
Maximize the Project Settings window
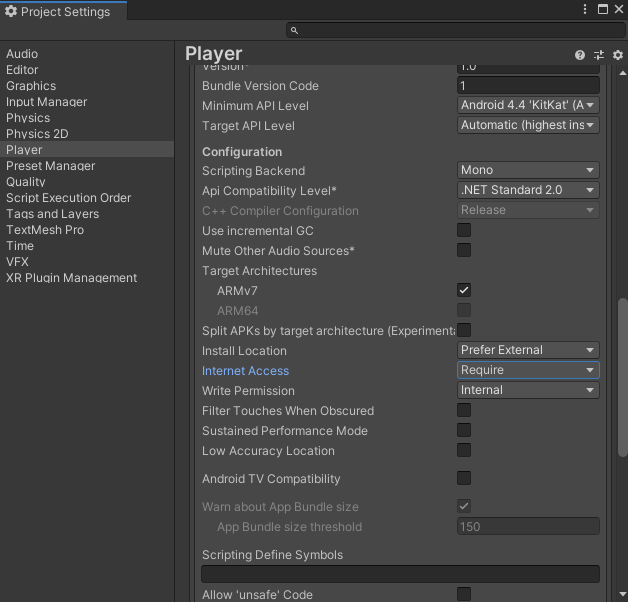pyautogui.click(x=603, y=9)
